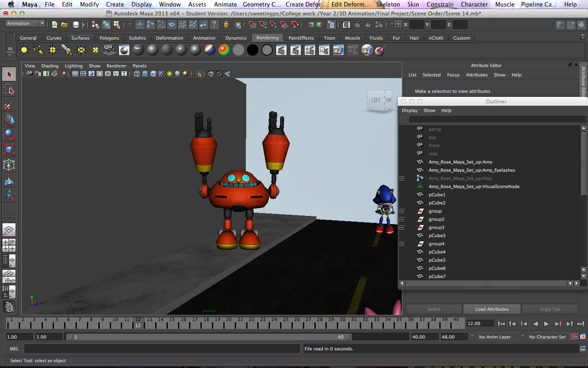
Task: Select pCube1 in the Outliner
Action: pyautogui.click(x=437, y=195)
